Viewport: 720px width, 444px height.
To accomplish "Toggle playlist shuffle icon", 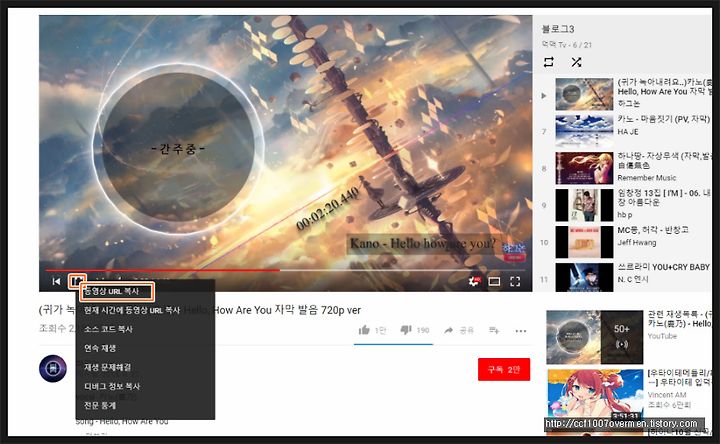I will point(576,62).
